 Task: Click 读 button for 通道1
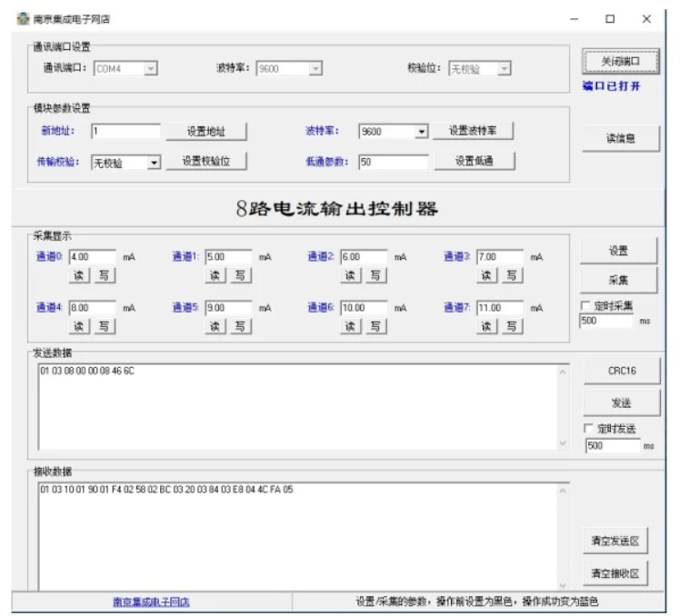point(215,275)
